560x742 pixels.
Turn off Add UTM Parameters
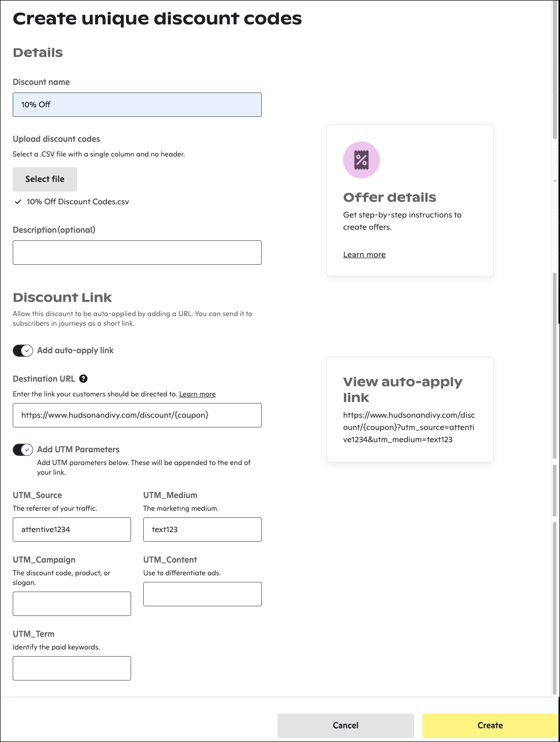click(x=22, y=449)
